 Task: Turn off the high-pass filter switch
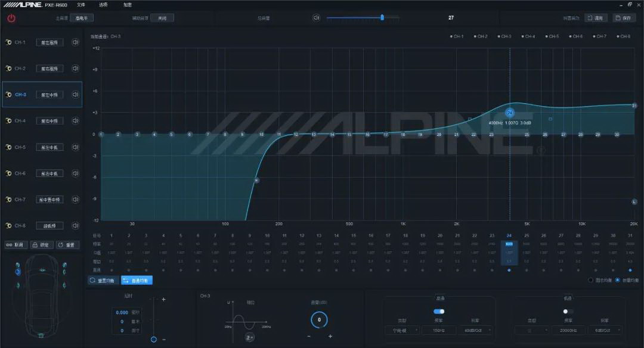[439, 311]
